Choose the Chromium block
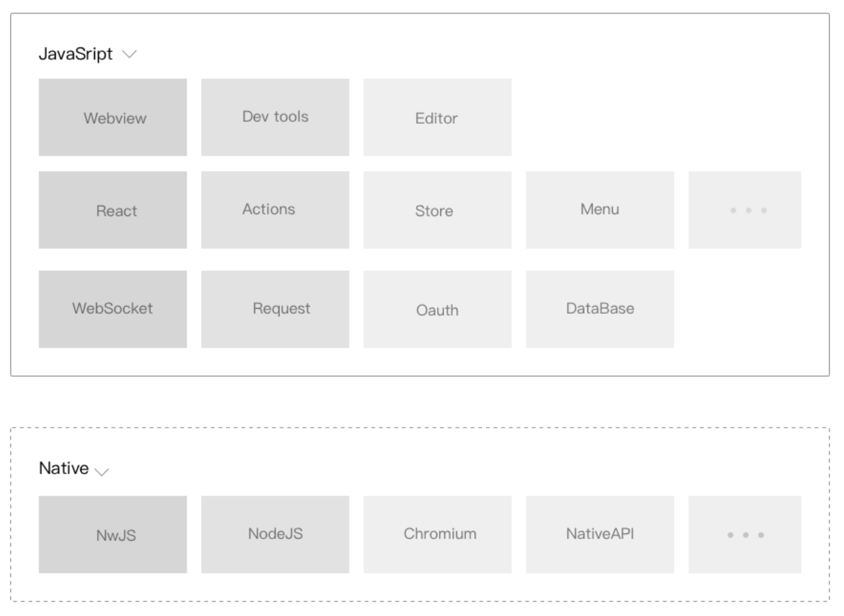The height and width of the screenshot is (616, 844). point(438,535)
